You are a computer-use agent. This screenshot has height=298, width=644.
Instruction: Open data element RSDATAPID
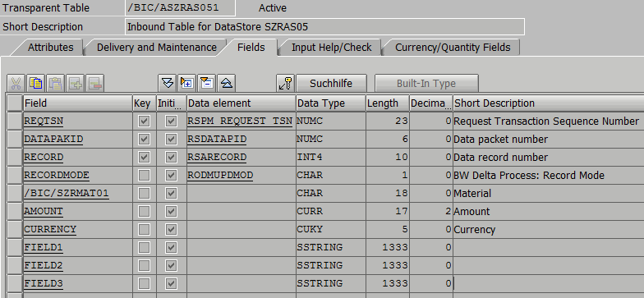point(217,140)
